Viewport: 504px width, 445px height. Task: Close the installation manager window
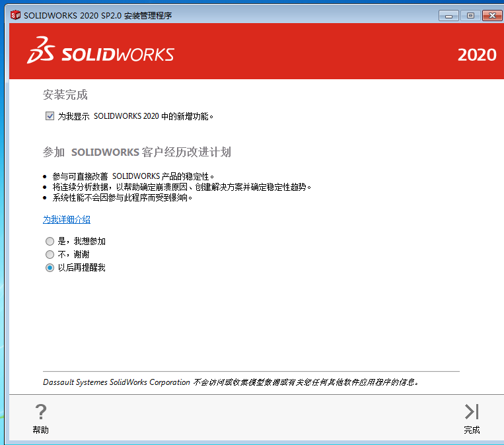pos(491,15)
